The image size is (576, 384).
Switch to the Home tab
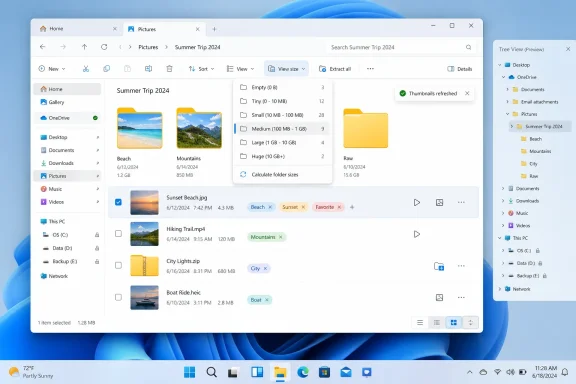[x=78, y=29]
